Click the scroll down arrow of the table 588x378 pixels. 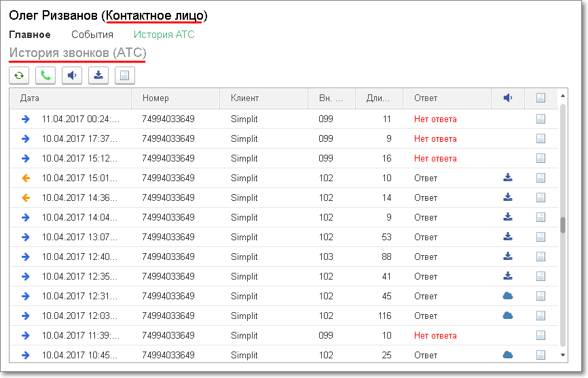pos(562,355)
